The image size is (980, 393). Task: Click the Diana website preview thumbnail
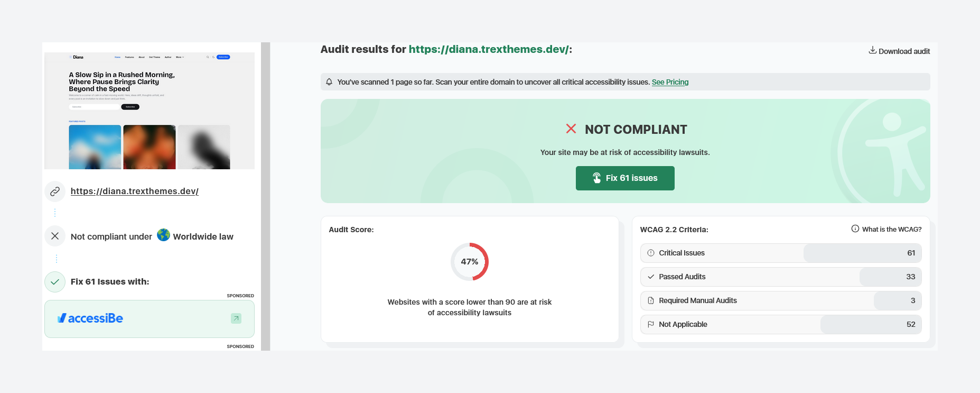[x=150, y=111]
